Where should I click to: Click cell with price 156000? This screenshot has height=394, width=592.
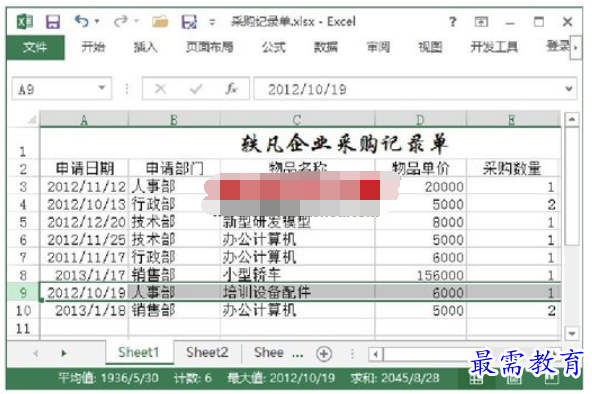[420, 275]
